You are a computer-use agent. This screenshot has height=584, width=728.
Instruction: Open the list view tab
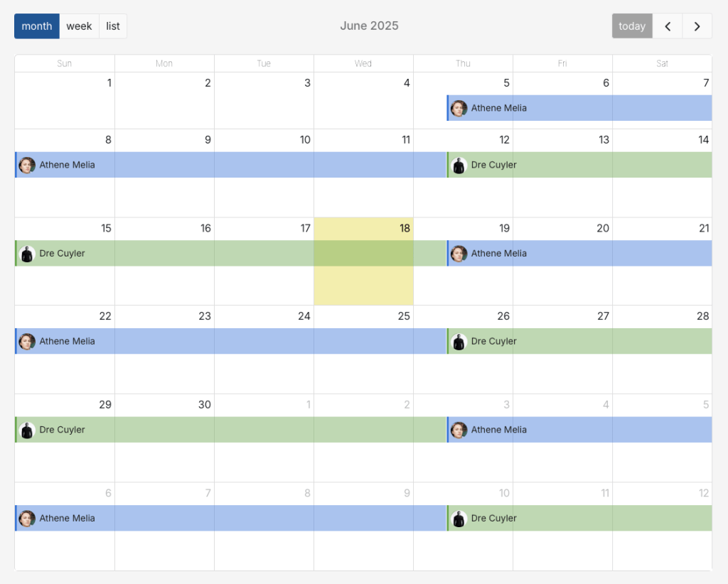click(112, 26)
